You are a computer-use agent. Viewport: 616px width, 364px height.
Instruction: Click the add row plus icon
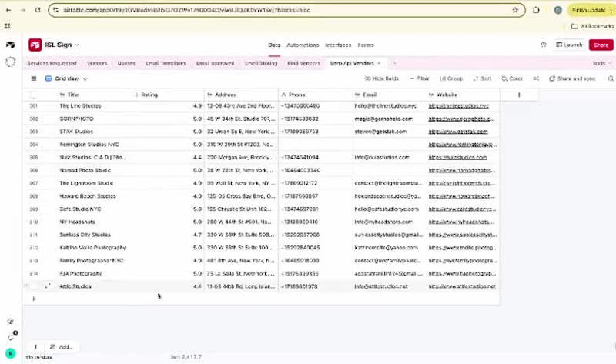[33, 299]
